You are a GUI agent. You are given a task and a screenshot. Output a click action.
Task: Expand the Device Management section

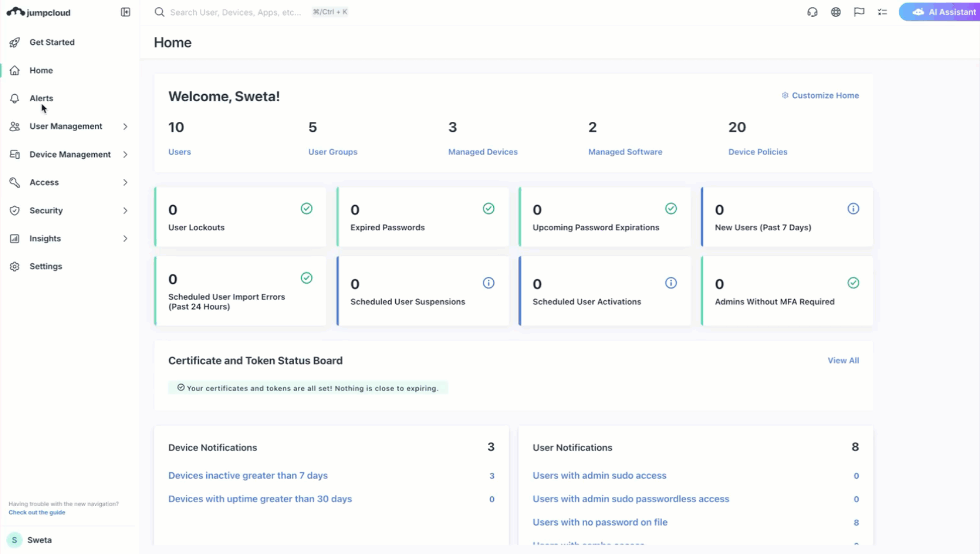click(125, 154)
